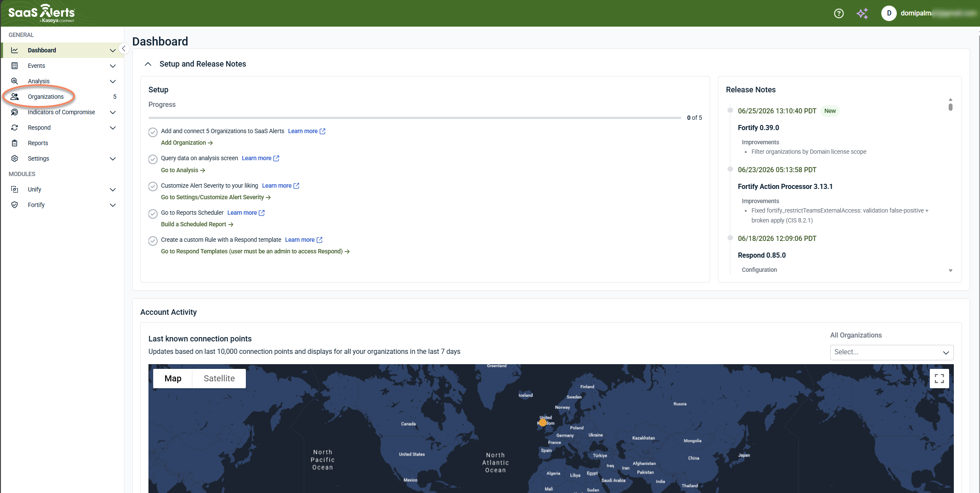This screenshot has width=980, height=493.
Task: Switch map to Satellite view
Action: (219, 378)
